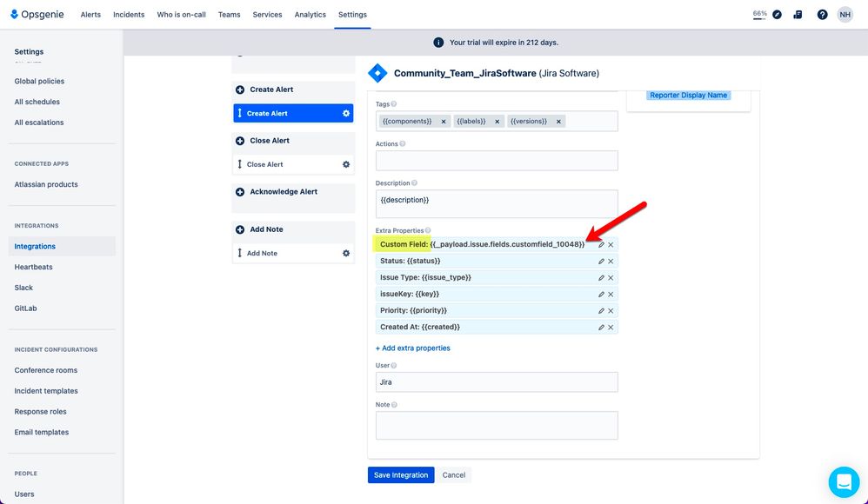868x504 pixels.
Task: Edit the Custom Field extra property
Action: [x=601, y=244]
